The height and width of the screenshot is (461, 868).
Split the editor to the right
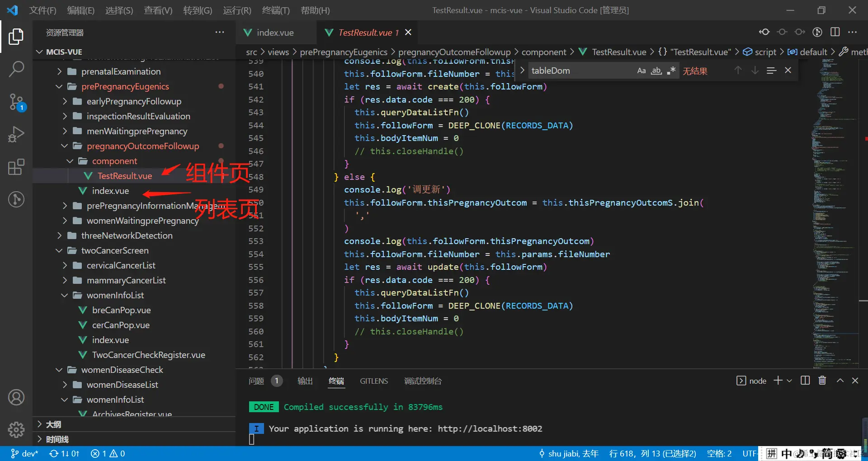coord(835,32)
